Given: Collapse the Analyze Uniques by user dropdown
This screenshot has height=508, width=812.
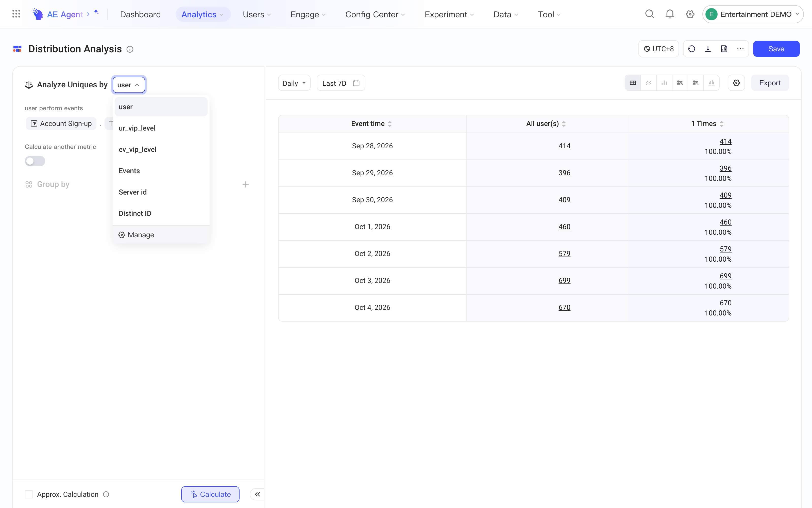Looking at the screenshot, I should [129, 85].
